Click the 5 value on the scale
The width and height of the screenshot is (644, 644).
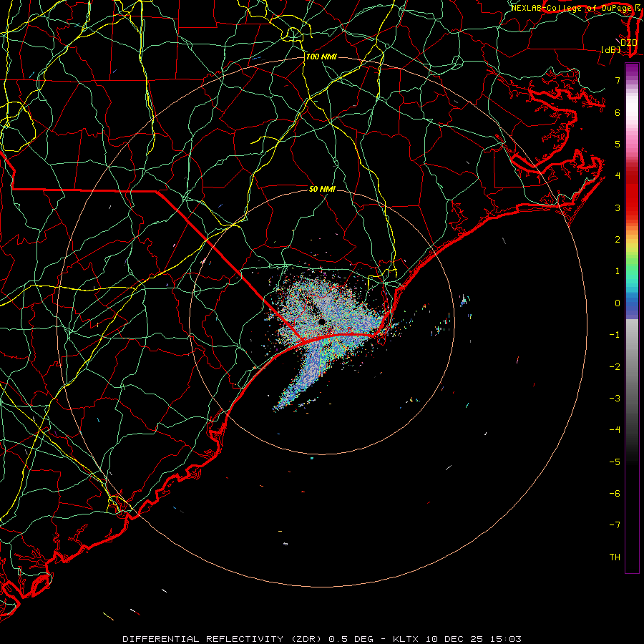coord(618,144)
